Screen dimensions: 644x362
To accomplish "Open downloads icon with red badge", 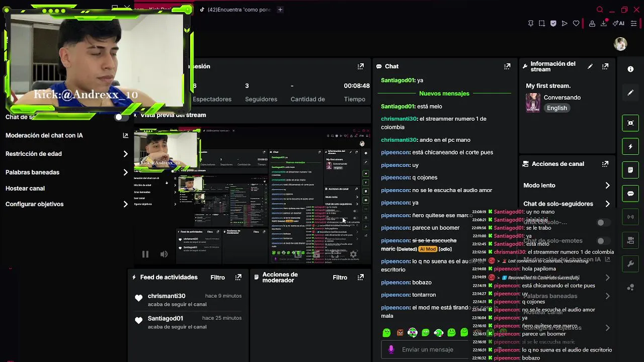I will pyautogui.click(x=604, y=23).
